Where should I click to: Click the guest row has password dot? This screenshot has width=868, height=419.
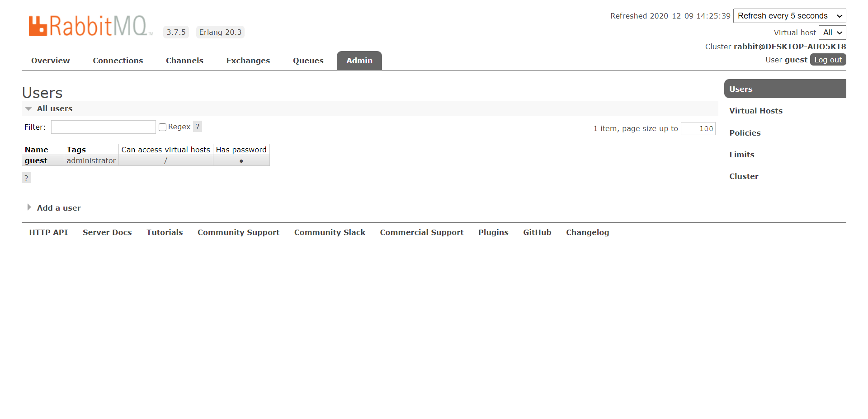241,161
